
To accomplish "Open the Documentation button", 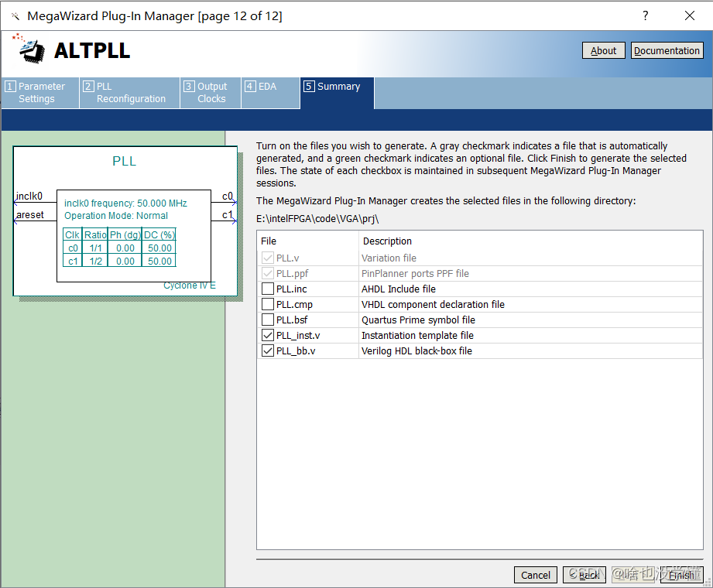I will [x=667, y=50].
